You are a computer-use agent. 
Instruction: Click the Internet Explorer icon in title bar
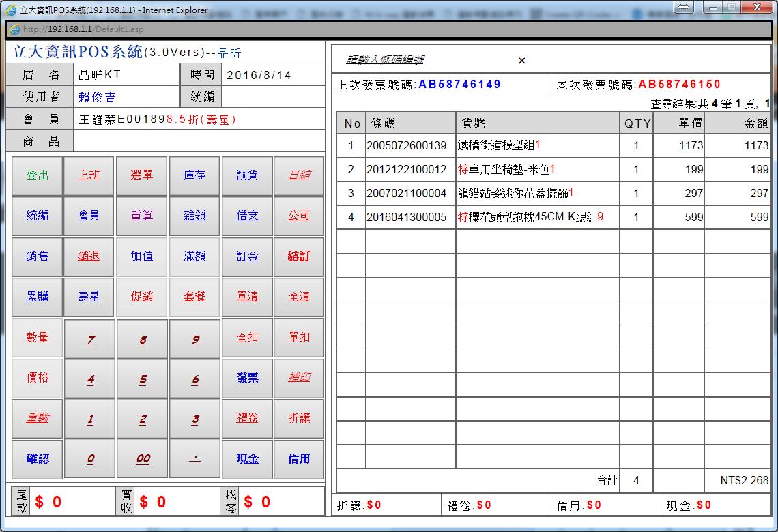(x=11, y=10)
